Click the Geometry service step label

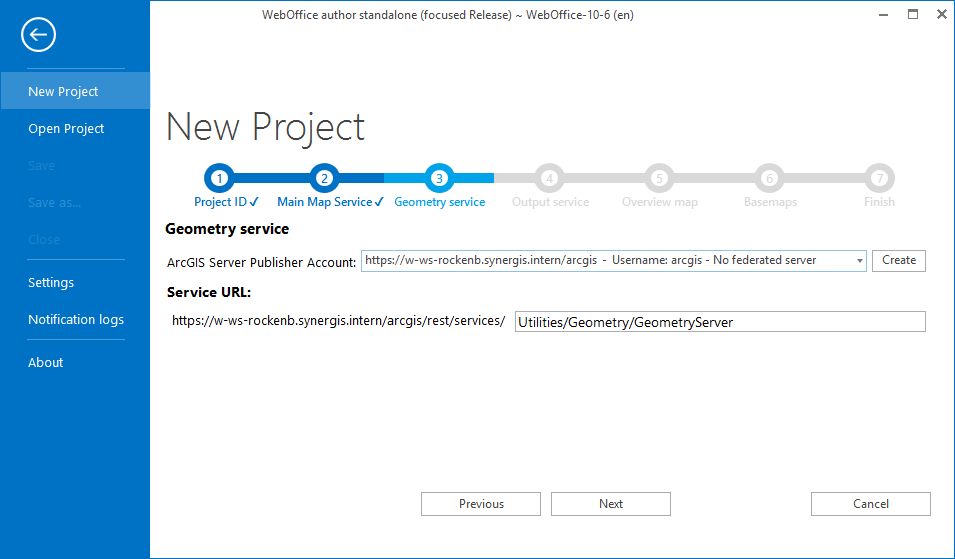pos(440,202)
